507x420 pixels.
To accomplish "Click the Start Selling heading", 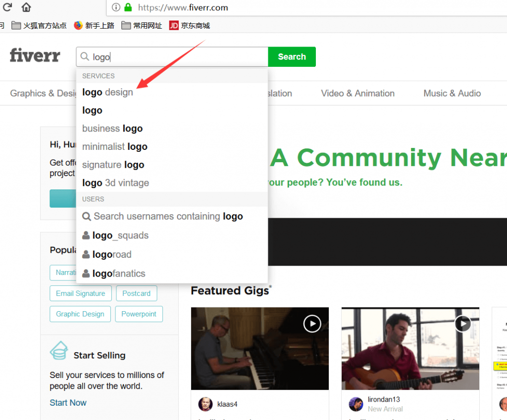I will [x=99, y=355].
